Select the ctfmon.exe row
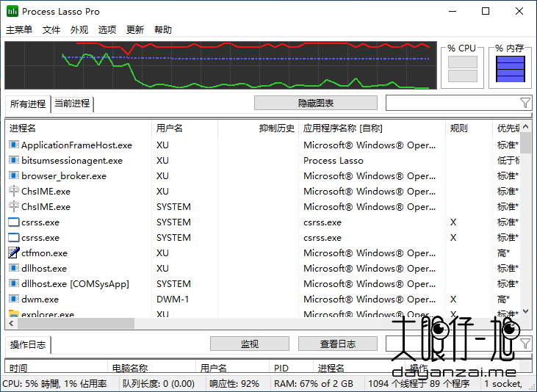This screenshot has width=537, height=392. point(263,253)
